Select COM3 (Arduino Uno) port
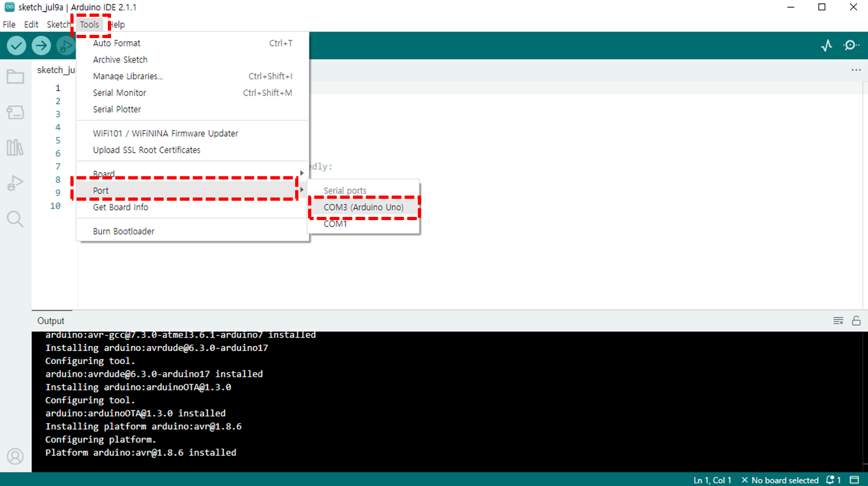 click(x=364, y=207)
